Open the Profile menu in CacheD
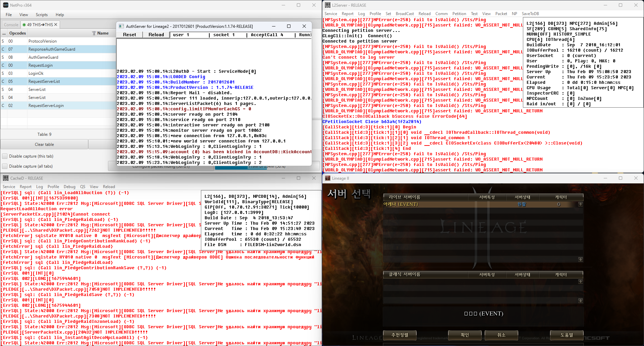The height and width of the screenshot is (346, 644). (x=53, y=187)
